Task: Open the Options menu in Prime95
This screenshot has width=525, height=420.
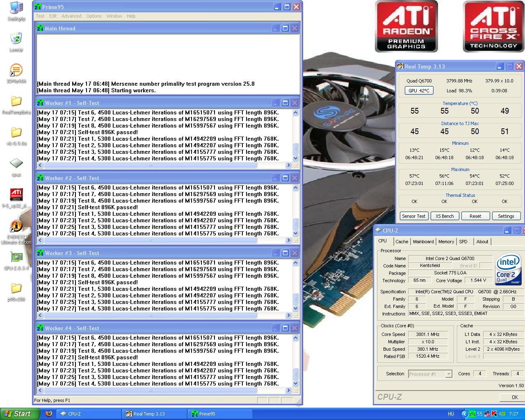Action: [94, 16]
